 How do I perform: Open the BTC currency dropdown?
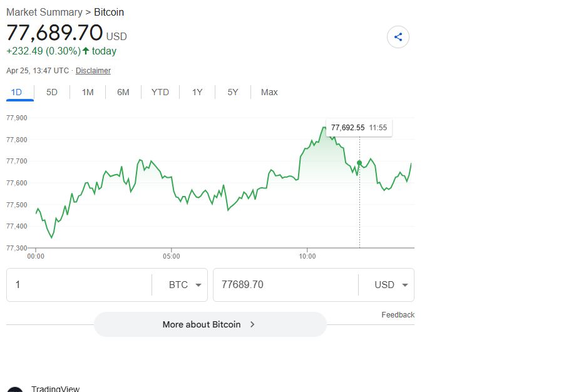pos(187,285)
